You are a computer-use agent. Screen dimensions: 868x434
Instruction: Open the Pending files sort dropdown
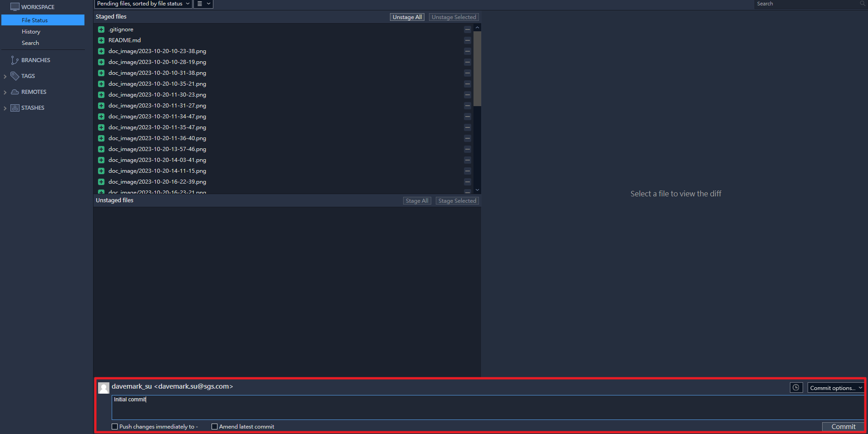pyautogui.click(x=143, y=4)
